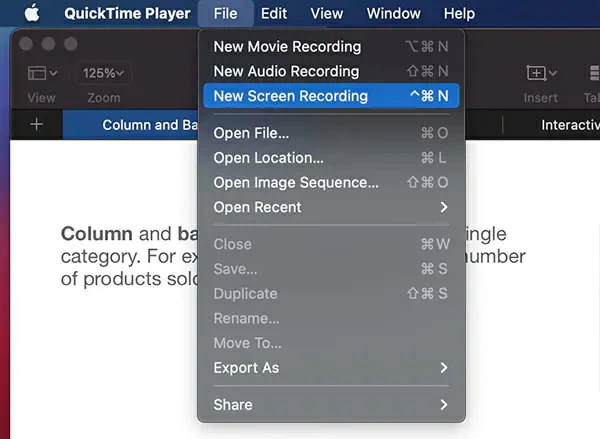Viewport: 600px width, 439px height.
Task: Choose New Movie Recording
Action: 330,46
